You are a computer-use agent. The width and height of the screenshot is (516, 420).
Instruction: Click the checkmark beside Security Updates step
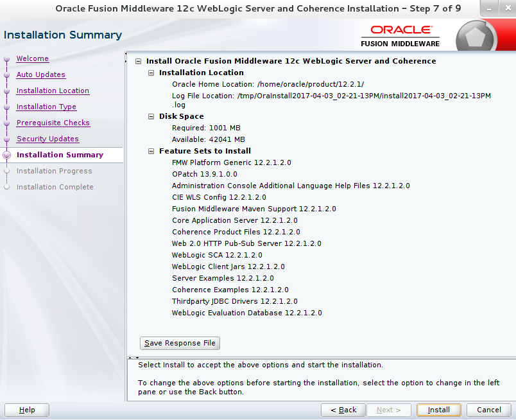pos(6,139)
